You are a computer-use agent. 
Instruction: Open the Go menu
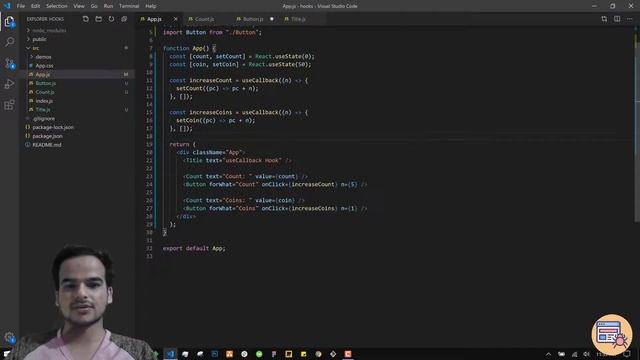[x=94, y=6]
